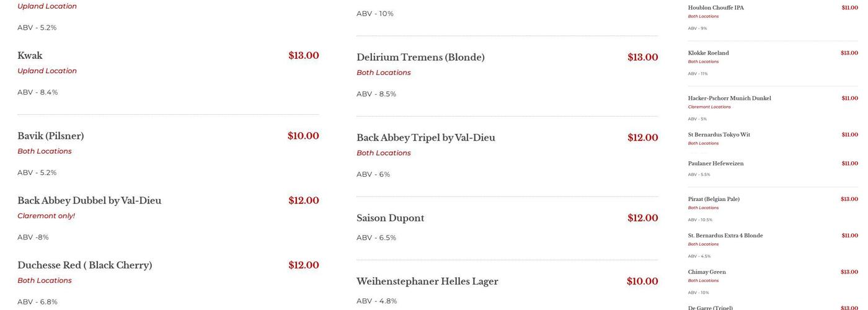Viewport: 868px width, 310px height.
Task: Click the $12.00 price for Saison Dupont
Action: (642, 218)
